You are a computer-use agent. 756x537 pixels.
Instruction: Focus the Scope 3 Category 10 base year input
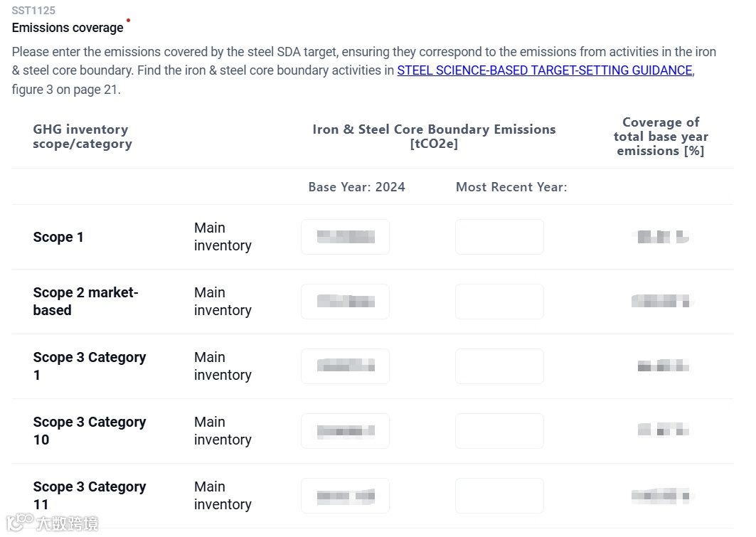(345, 431)
